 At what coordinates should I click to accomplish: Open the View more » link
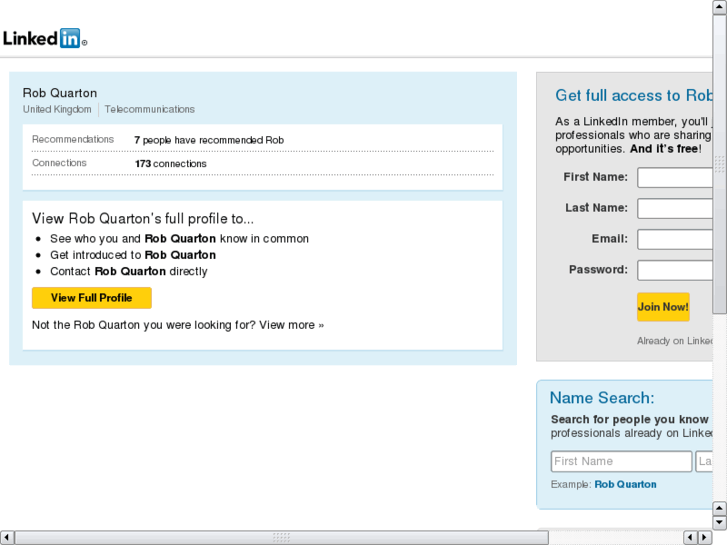pos(291,325)
